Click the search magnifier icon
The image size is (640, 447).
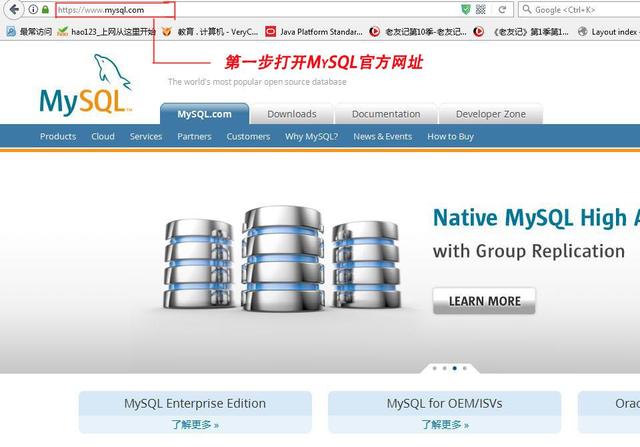(x=527, y=9)
